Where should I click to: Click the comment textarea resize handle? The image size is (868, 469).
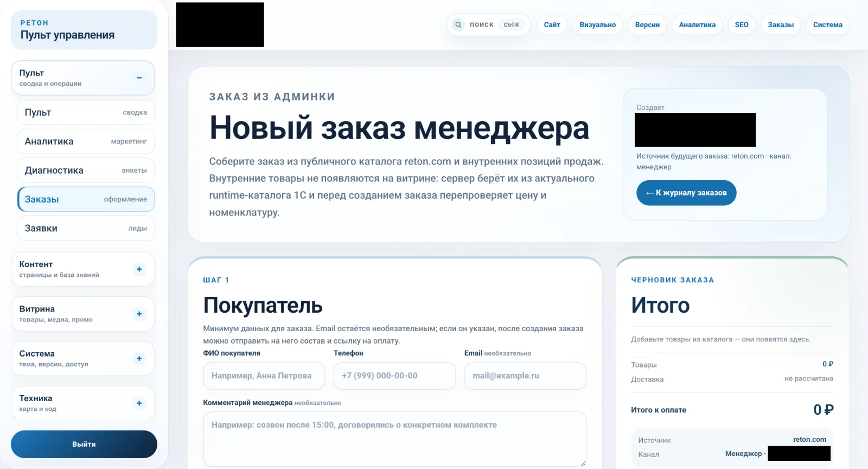tap(583, 463)
